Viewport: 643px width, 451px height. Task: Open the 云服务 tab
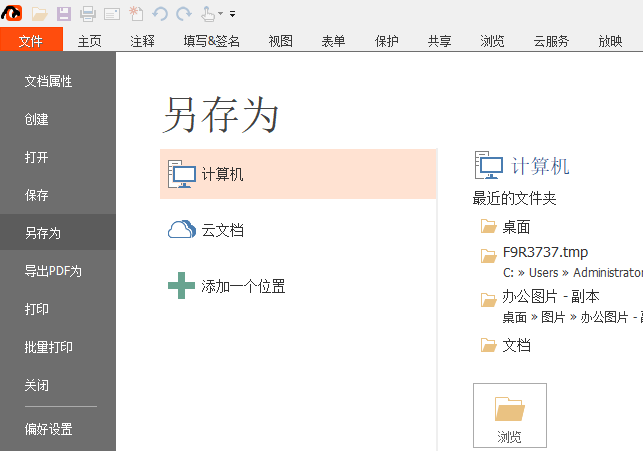(x=551, y=41)
